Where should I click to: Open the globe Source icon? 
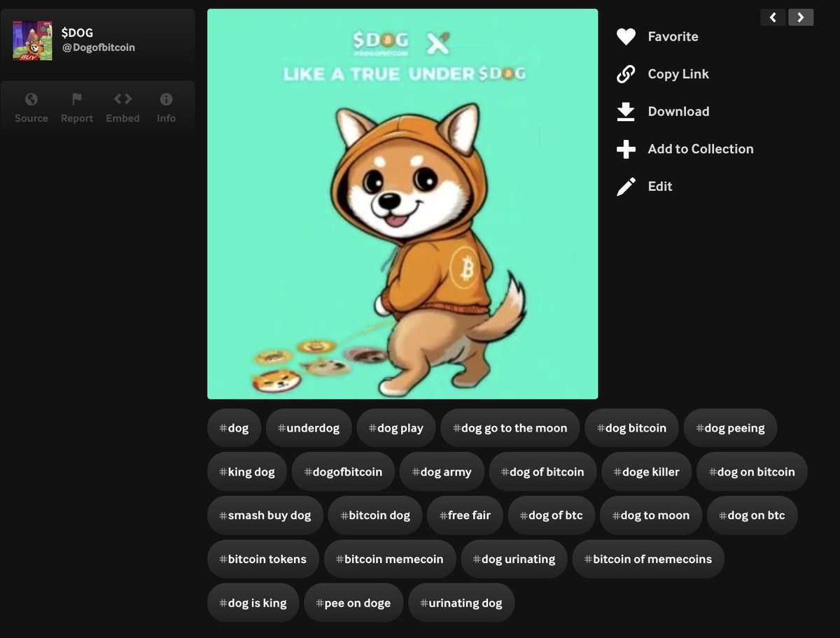click(31, 99)
